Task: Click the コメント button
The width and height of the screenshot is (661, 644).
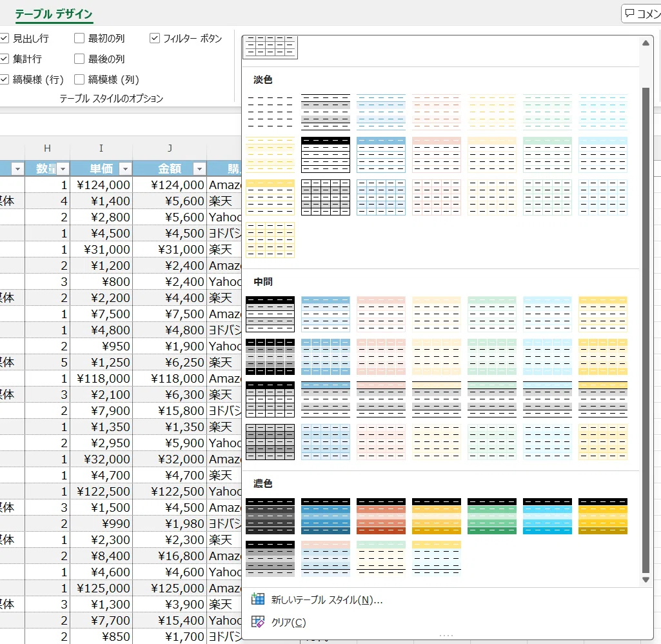Action: 641,14
